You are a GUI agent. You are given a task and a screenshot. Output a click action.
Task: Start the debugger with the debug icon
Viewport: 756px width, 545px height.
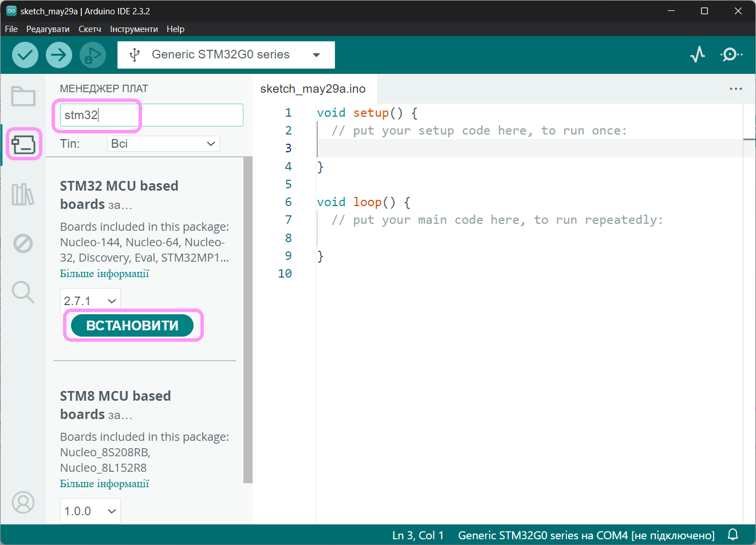click(92, 55)
